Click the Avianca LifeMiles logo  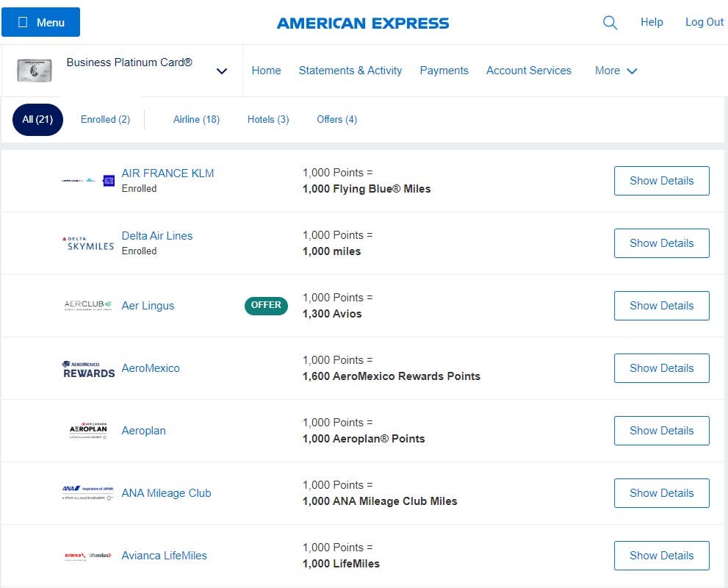pos(87,556)
